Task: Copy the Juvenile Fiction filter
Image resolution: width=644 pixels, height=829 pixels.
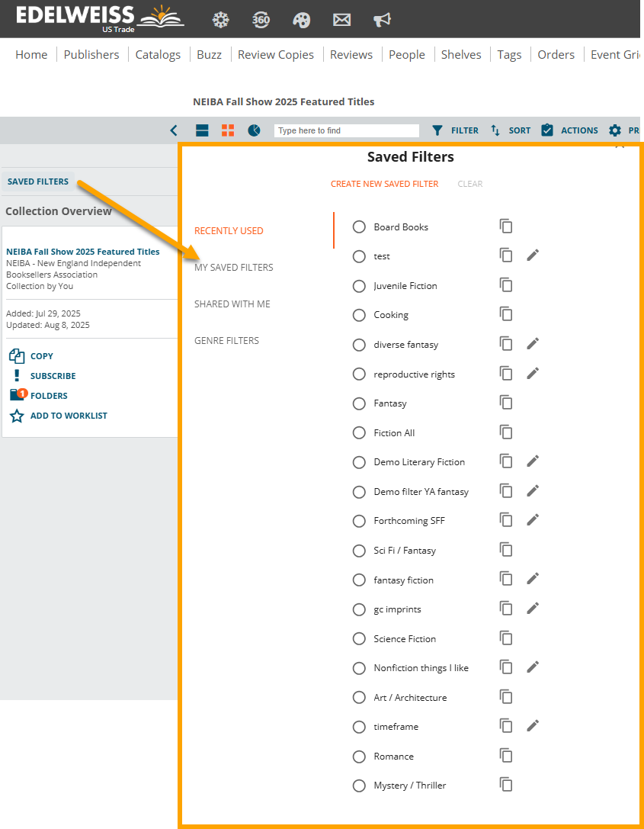Action: pyautogui.click(x=506, y=285)
